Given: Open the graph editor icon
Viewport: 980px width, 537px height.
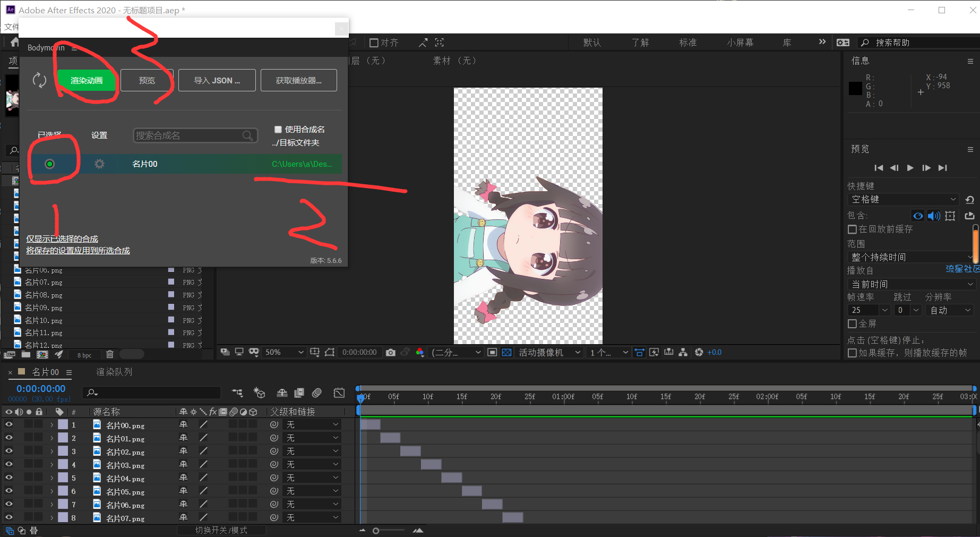Looking at the screenshot, I should pyautogui.click(x=339, y=393).
